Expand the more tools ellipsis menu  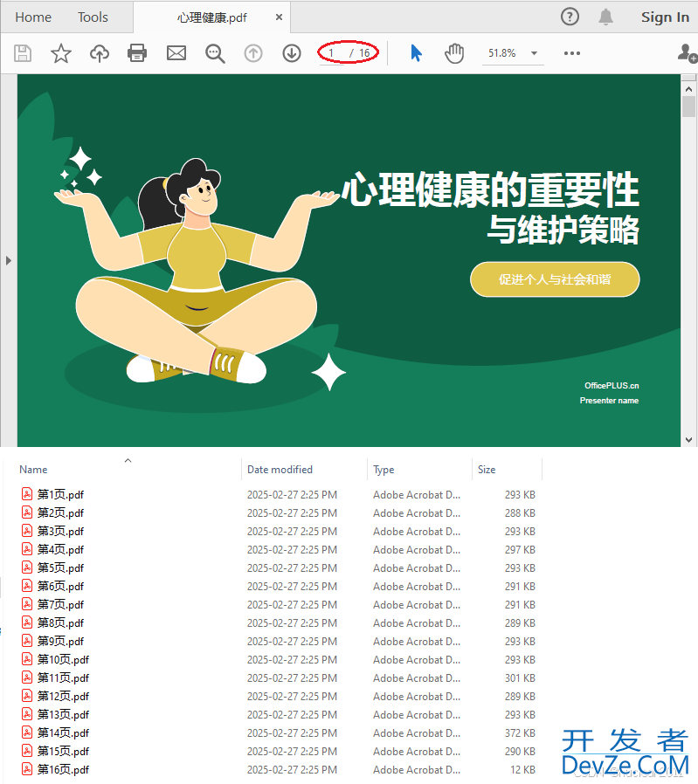point(572,53)
